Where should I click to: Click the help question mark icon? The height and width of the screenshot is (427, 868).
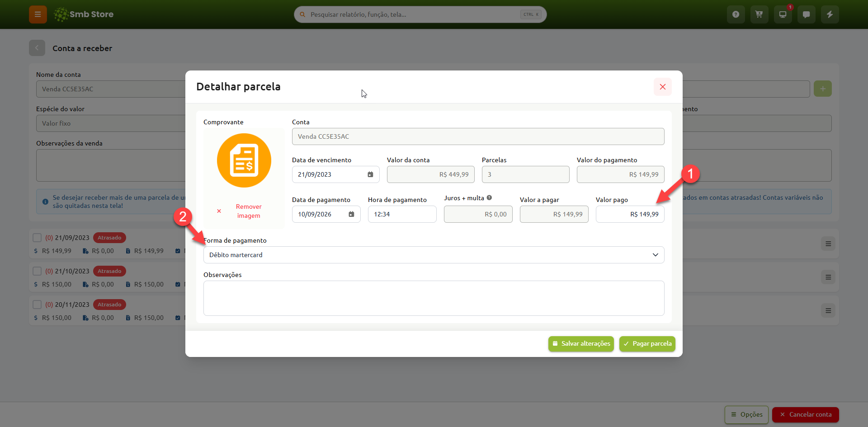tap(736, 14)
